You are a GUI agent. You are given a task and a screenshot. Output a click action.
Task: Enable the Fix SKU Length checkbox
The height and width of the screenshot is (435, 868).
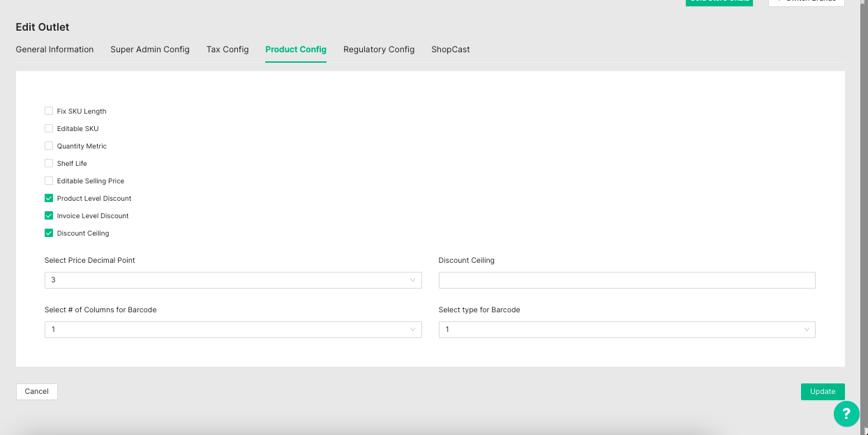click(x=49, y=111)
